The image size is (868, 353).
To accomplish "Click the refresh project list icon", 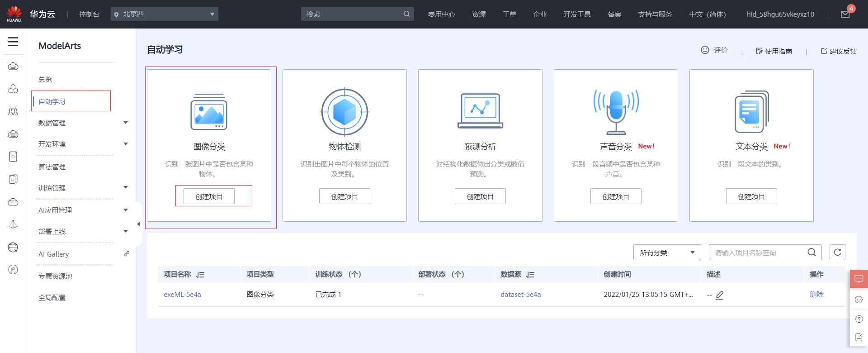I will (837, 252).
